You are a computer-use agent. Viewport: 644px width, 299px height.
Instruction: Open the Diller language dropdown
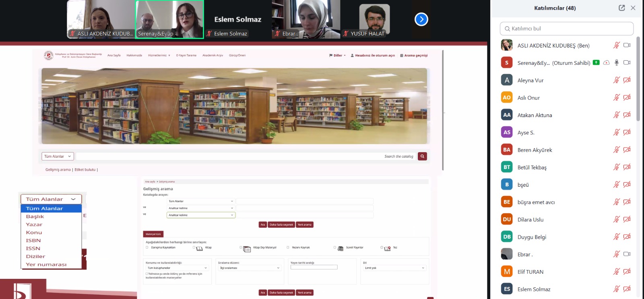(338, 56)
